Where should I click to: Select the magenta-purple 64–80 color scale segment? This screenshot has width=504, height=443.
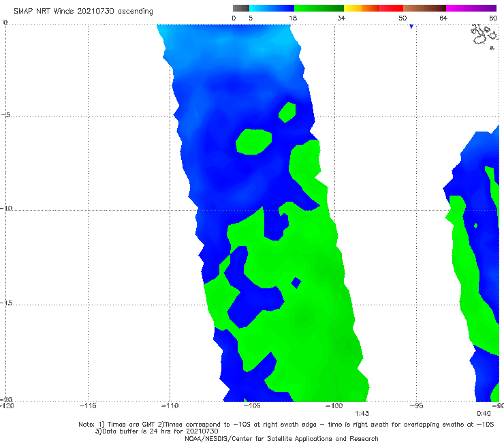point(471,8)
